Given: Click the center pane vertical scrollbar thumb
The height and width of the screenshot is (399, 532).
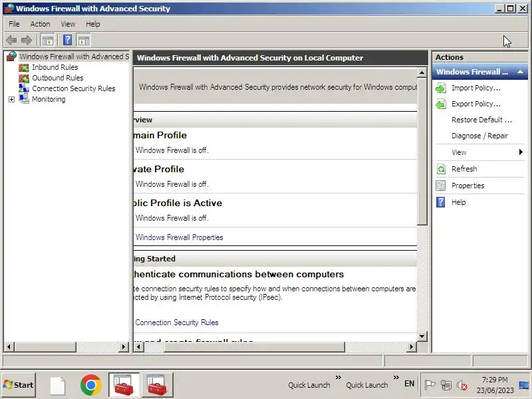Looking at the screenshot, I should 422,152.
